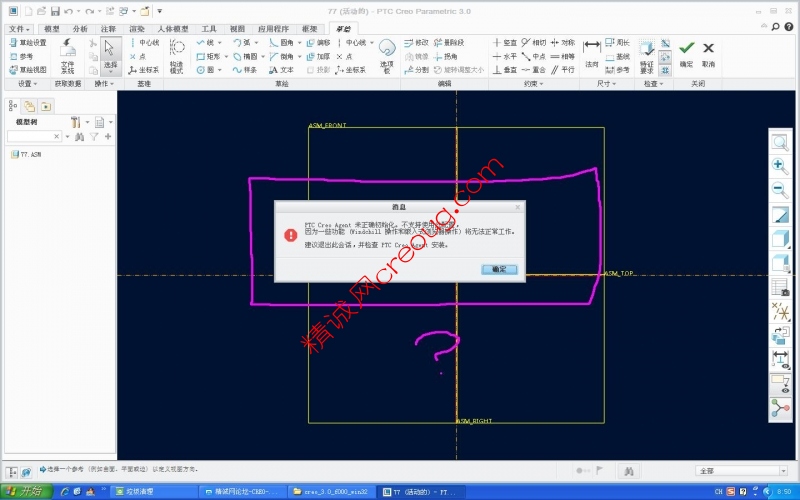800x500 pixels.
Task: Apply the 平行 parallel constraint
Action: tap(563, 70)
